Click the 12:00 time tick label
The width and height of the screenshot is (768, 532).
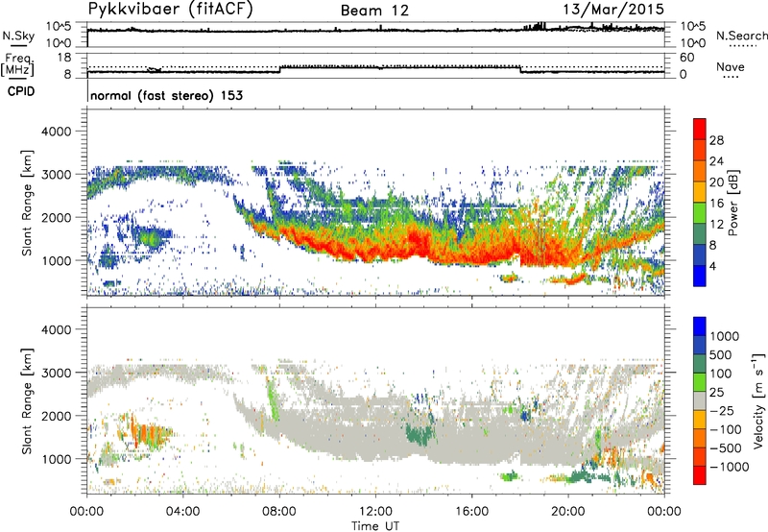(x=375, y=512)
